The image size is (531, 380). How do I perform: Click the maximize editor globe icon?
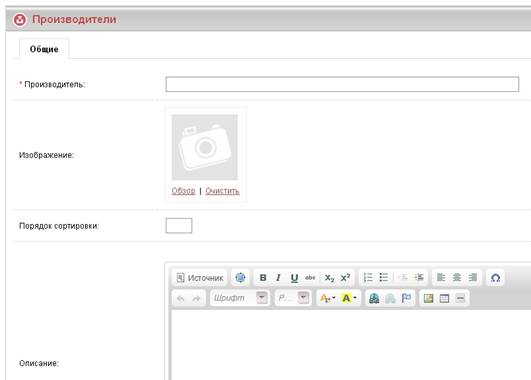point(240,278)
